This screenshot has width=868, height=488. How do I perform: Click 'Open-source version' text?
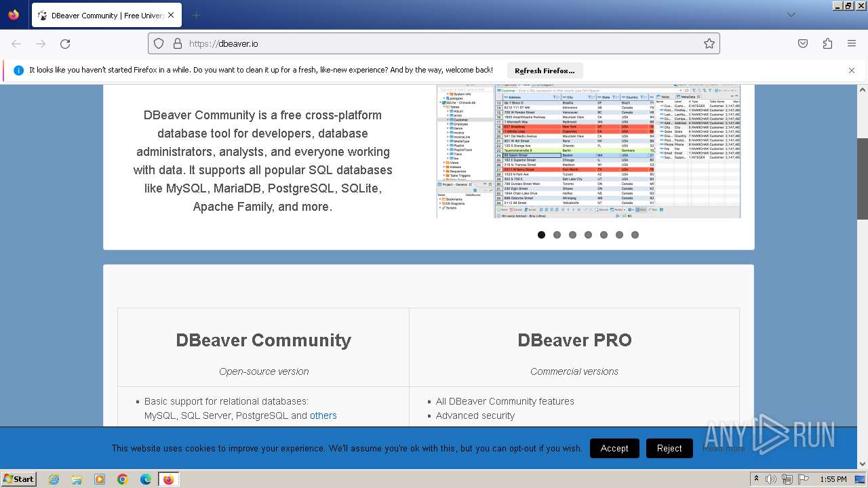(x=264, y=371)
